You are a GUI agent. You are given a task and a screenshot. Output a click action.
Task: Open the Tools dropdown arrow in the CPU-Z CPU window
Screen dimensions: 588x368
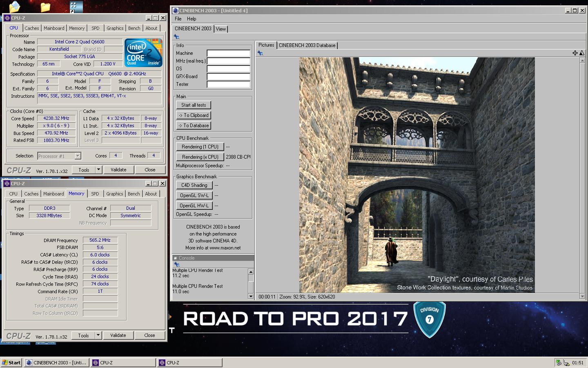[x=98, y=170]
